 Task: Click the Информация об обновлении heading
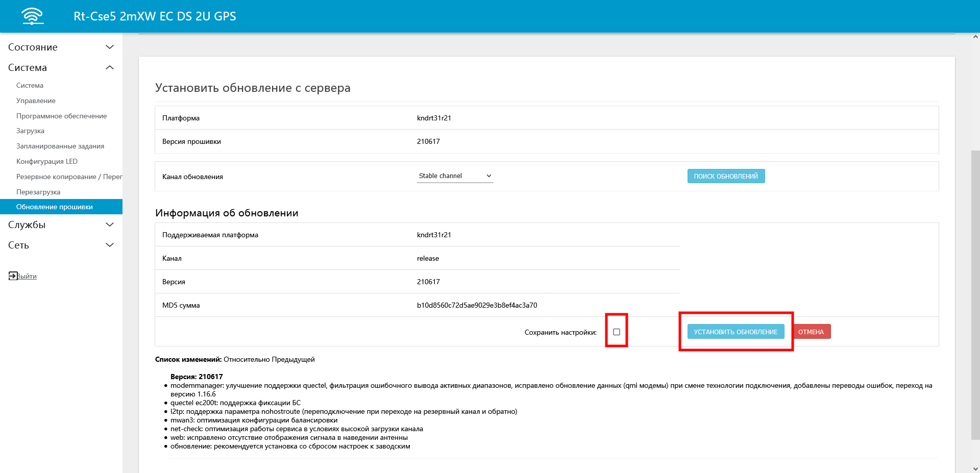pyautogui.click(x=227, y=213)
